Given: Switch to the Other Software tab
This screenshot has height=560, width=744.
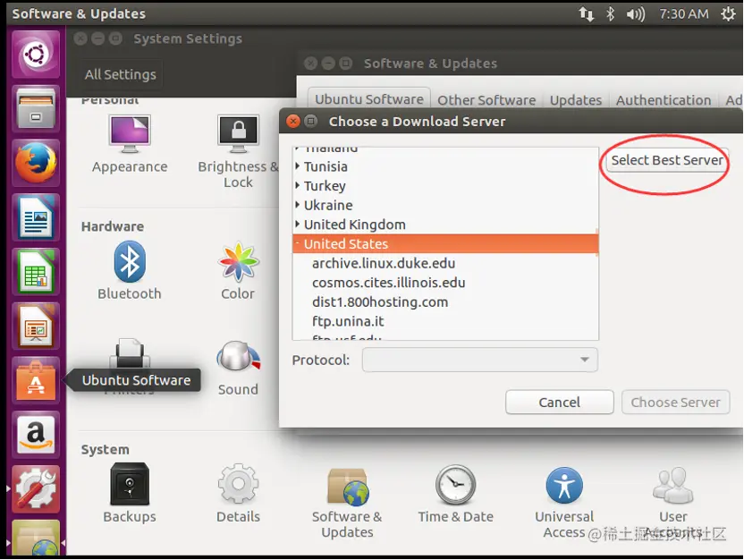Looking at the screenshot, I should (x=486, y=100).
